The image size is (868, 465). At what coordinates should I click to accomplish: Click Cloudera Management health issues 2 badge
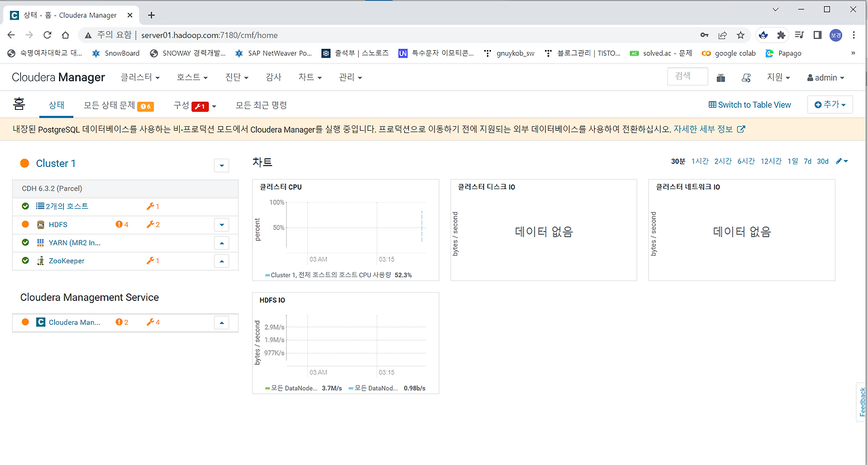point(122,323)
